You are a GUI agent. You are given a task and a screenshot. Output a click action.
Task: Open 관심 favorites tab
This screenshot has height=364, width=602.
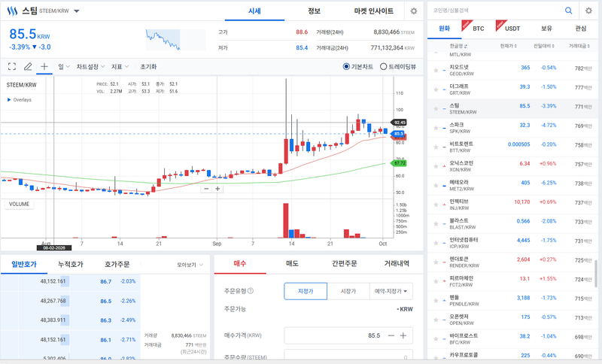pos(580,29)
